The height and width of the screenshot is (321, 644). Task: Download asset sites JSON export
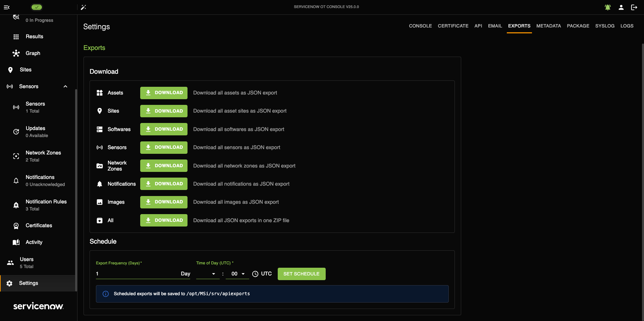(x=164, y=111)
